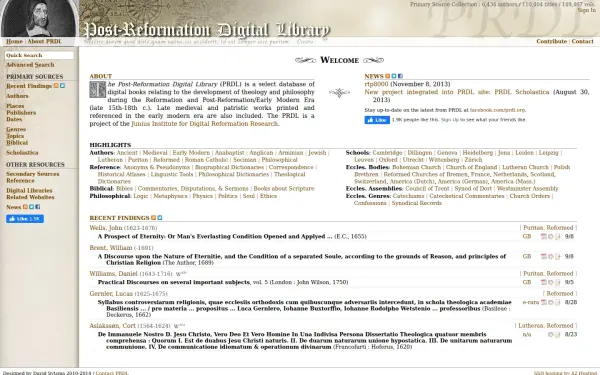600x375 pixels.
Task: Click the document icon in the Syllabus controversiarum row
Action: coord(558,302)
